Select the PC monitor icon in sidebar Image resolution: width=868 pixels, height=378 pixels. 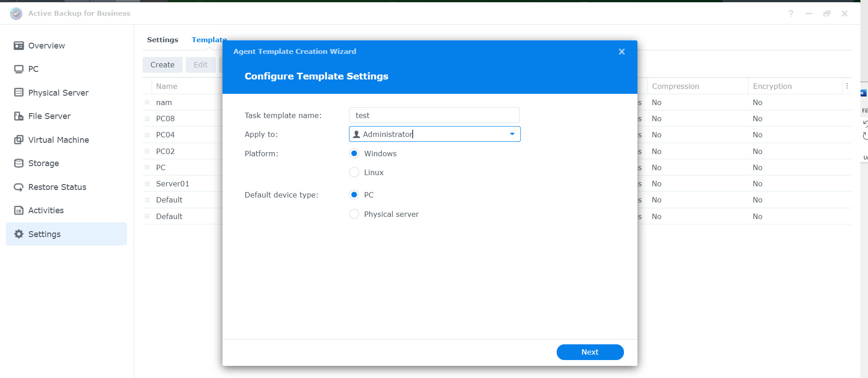tap(18, 69)
